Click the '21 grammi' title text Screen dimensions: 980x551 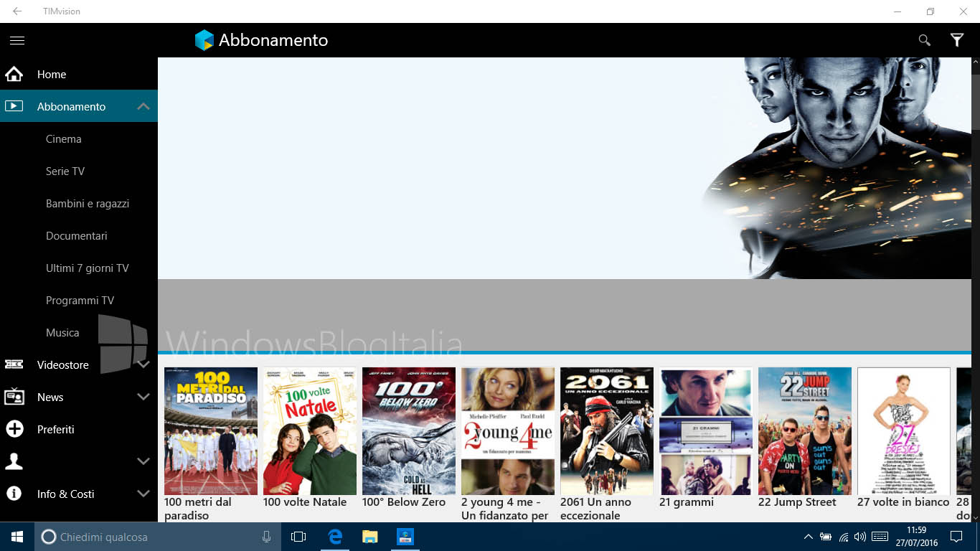(687, 502)
